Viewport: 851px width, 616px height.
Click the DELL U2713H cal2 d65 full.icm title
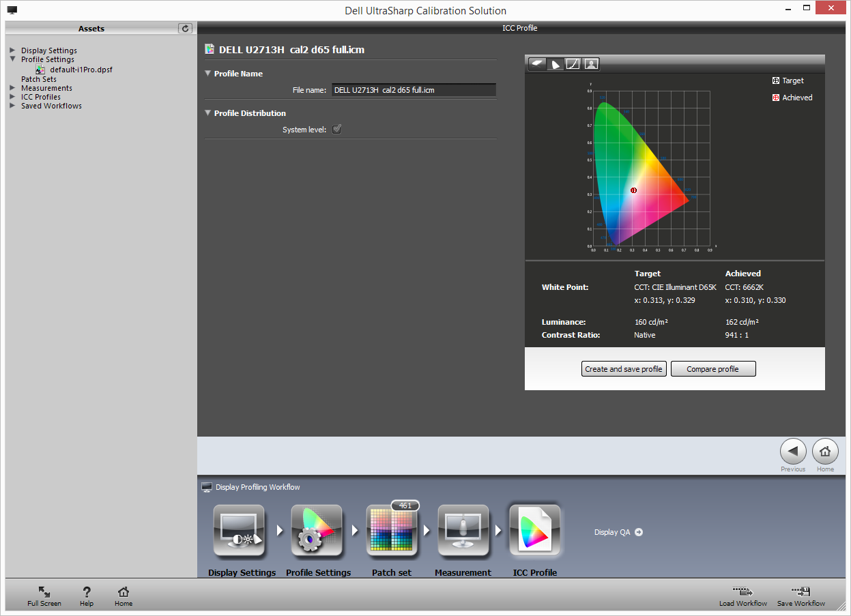291,50
